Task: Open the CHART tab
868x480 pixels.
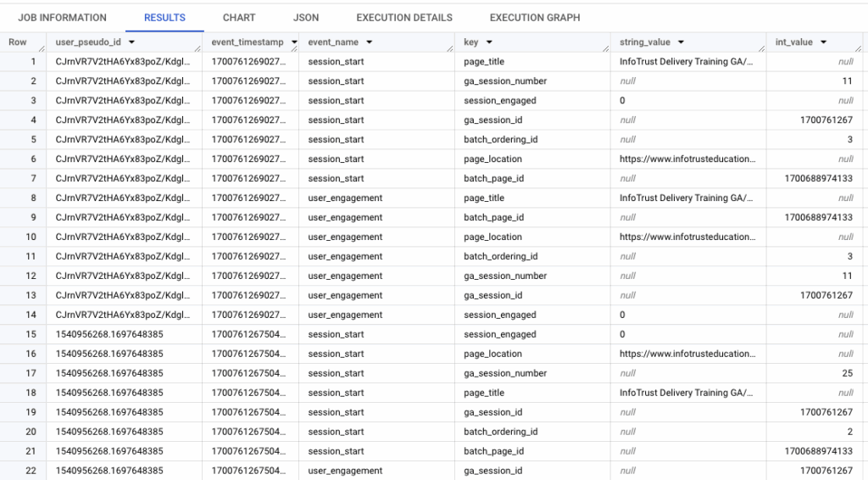Action: point(239,17)
